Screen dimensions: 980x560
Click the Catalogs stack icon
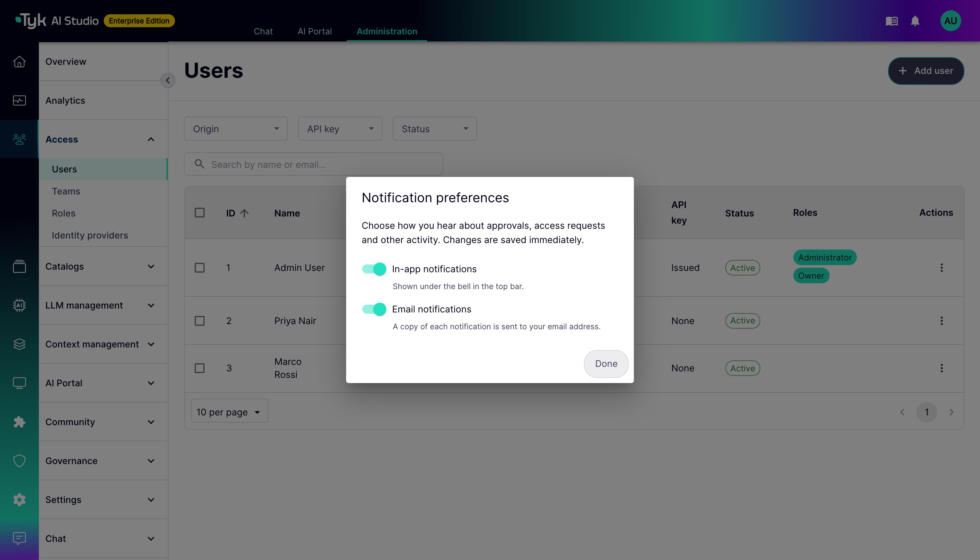[x=19, y=266]
